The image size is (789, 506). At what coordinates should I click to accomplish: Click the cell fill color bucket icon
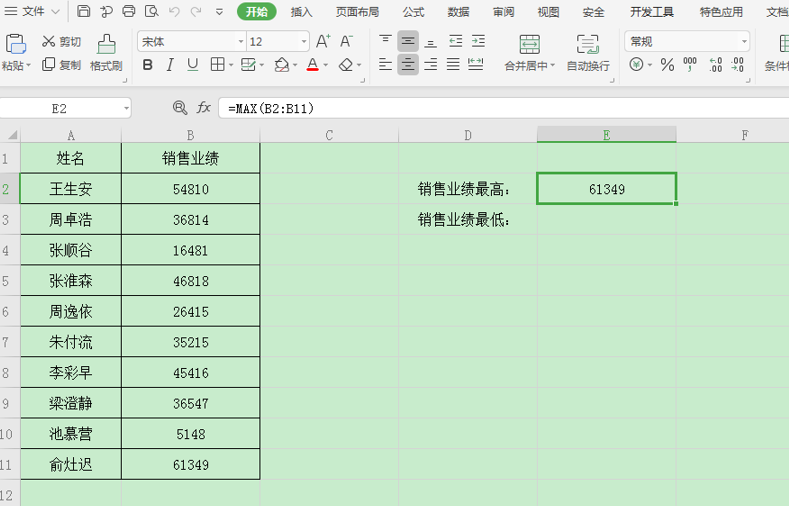pyautogui.click(x=282, y=65)
